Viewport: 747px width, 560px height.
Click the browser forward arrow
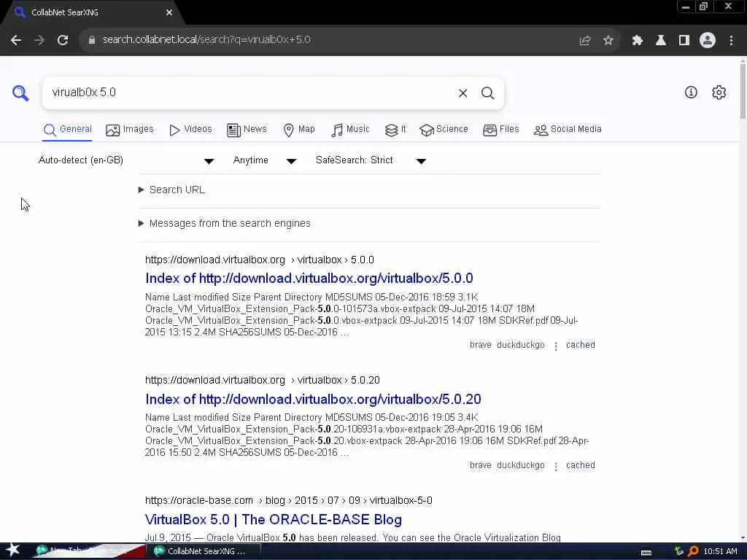coord(39,40)
